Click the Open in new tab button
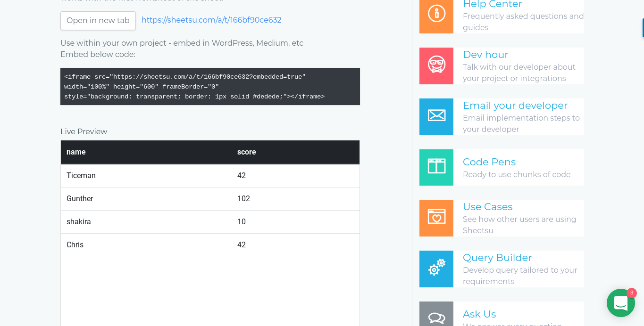The width and height of the screenshot is (644, 326). (98, 21)
